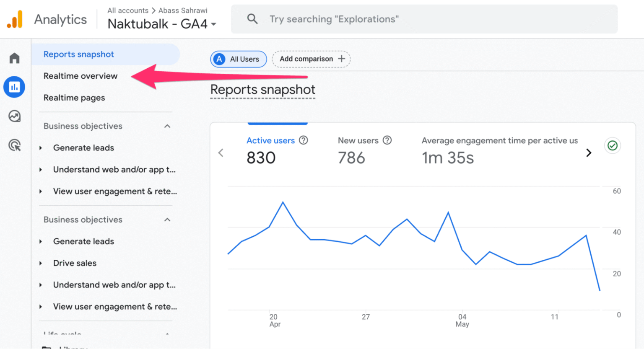Screen dimensions: 644x349
Task: Click the Add comparison button
Action: (311, 59)
